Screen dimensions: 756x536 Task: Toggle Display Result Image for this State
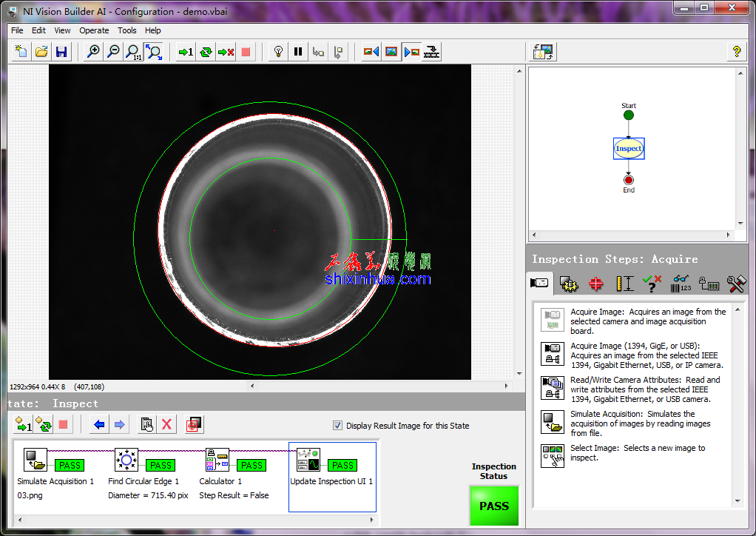coord(338,426)
